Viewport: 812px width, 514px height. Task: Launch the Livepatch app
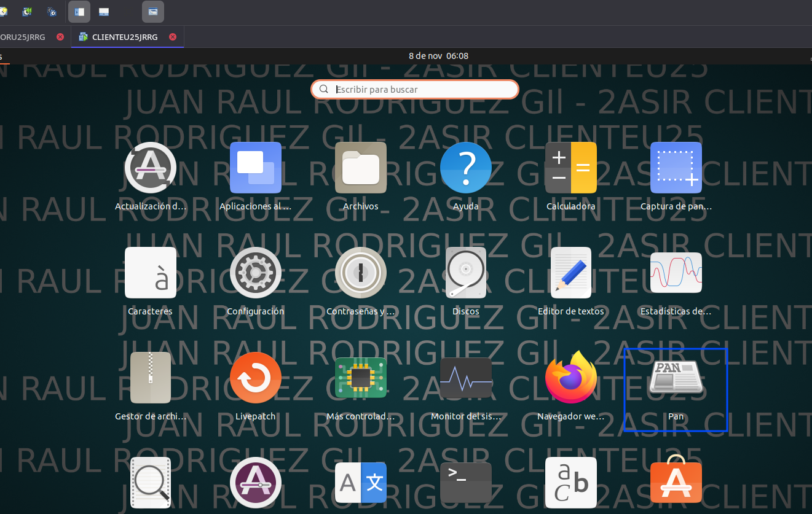[256, 378]
